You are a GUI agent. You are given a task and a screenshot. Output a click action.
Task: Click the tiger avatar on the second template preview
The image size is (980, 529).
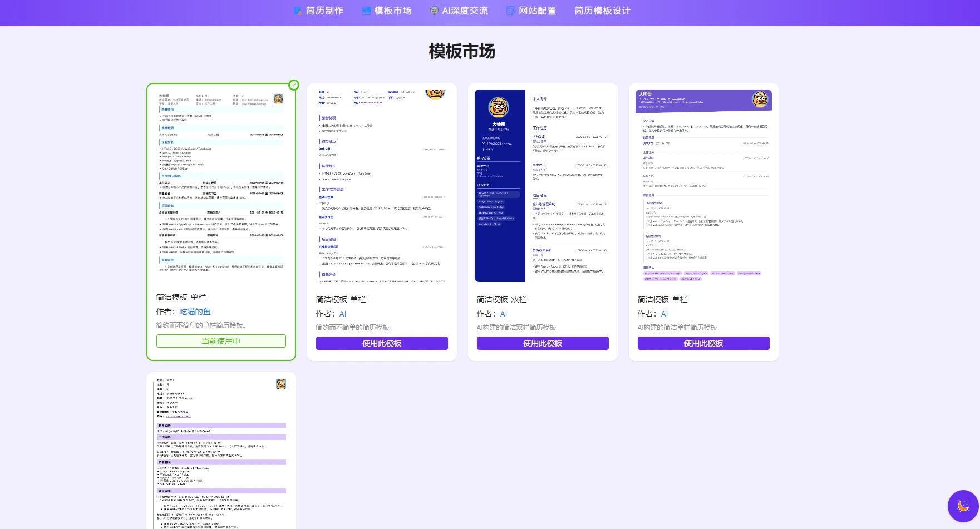click(436, 95)
